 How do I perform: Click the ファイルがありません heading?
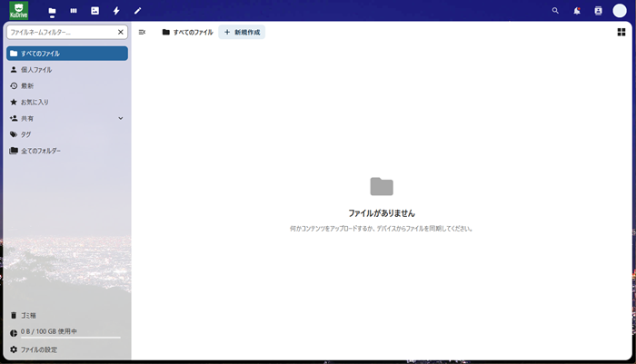click(x=382, y=213)
